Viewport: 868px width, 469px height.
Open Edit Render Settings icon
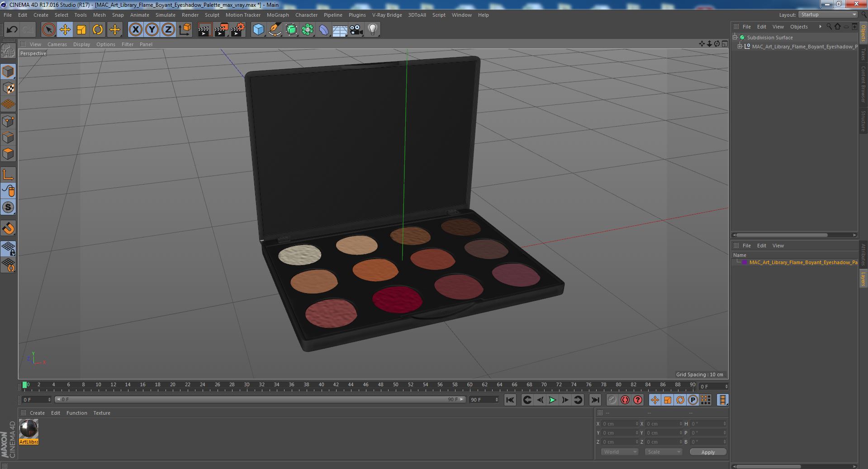(237, 30)
